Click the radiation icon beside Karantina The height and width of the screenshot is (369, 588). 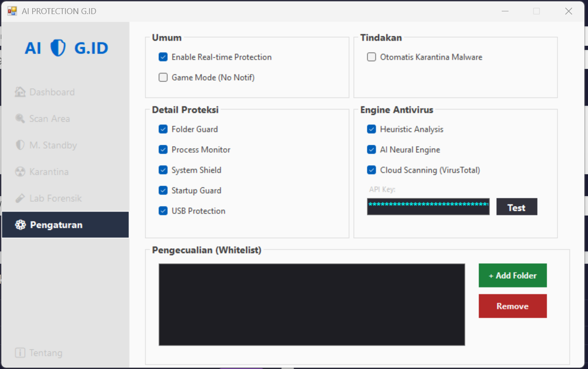[x=20, y=172]
